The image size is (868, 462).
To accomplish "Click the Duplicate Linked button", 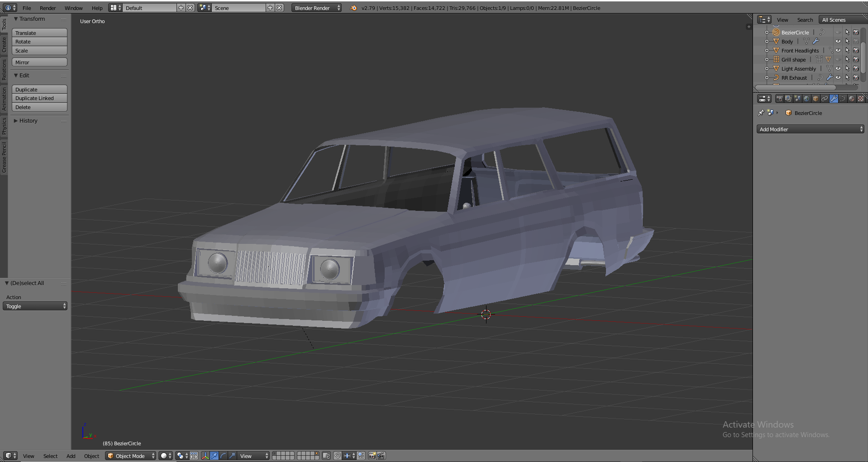I will point(39,98).
